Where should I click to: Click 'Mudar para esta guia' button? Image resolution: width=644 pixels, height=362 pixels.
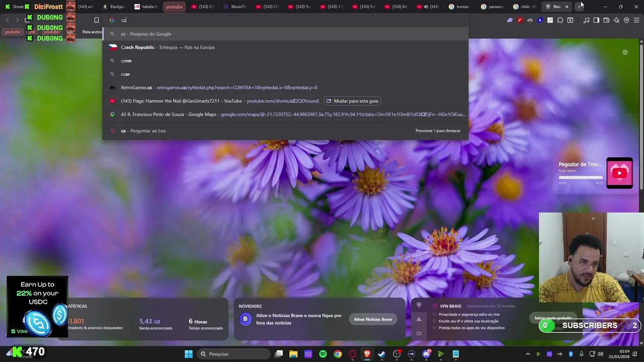pos(352,101)
